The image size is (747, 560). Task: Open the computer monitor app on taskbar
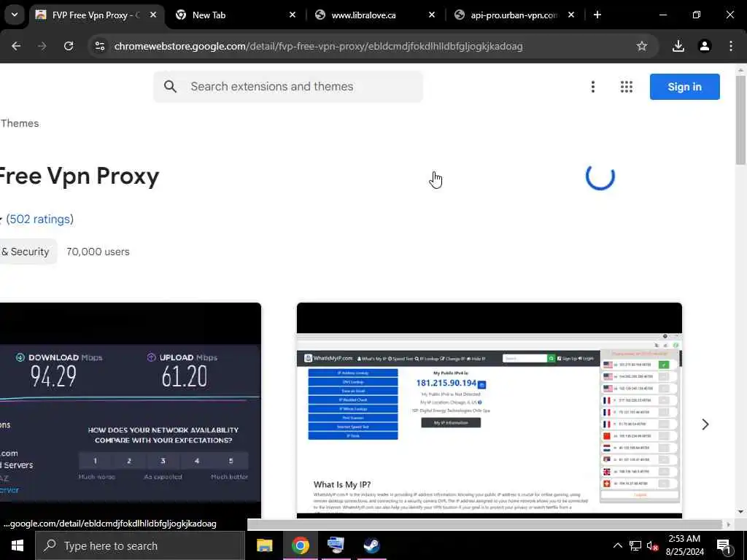[x=336, y=545]
